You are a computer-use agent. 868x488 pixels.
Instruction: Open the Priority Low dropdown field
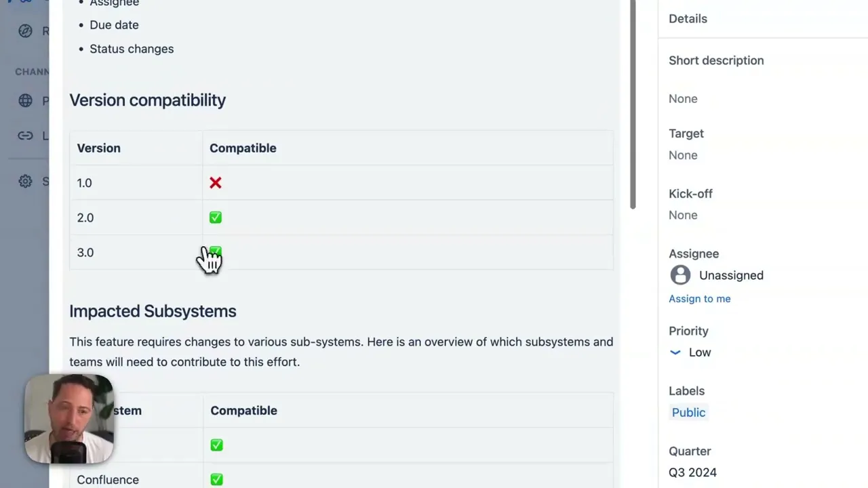point(690,352)
